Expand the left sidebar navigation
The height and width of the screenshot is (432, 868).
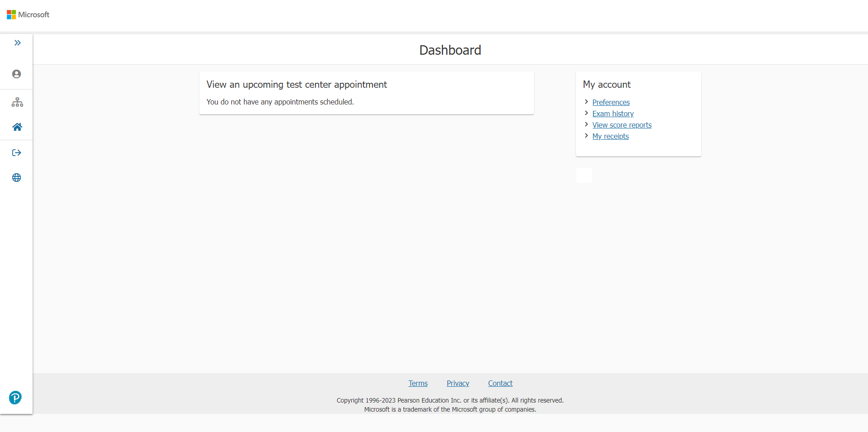coord(17,43)
